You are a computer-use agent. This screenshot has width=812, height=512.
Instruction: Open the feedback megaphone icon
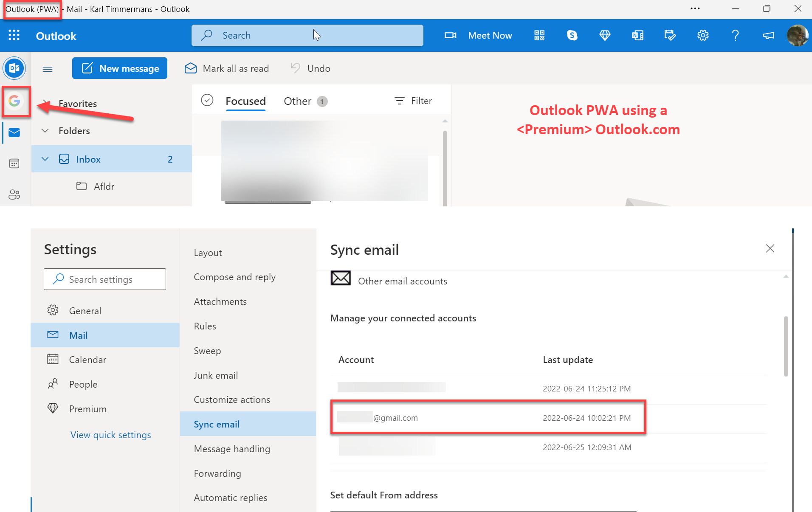point(768,35)
